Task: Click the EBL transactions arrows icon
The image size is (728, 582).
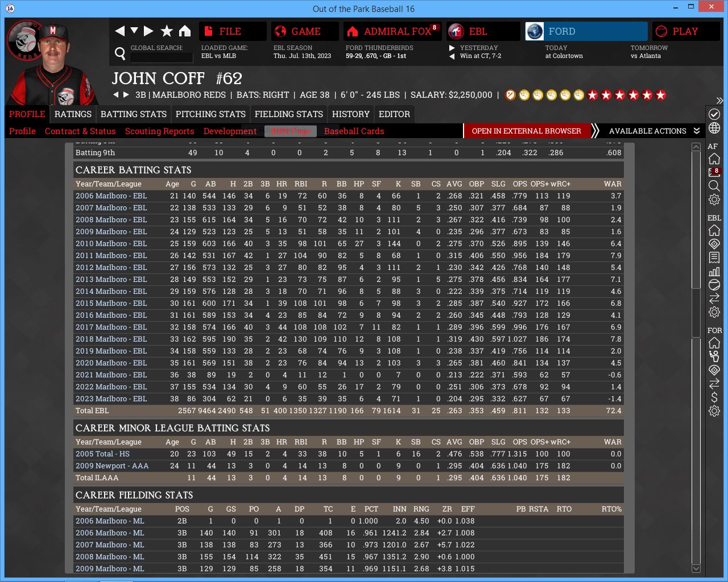Action: click(714, 298)
